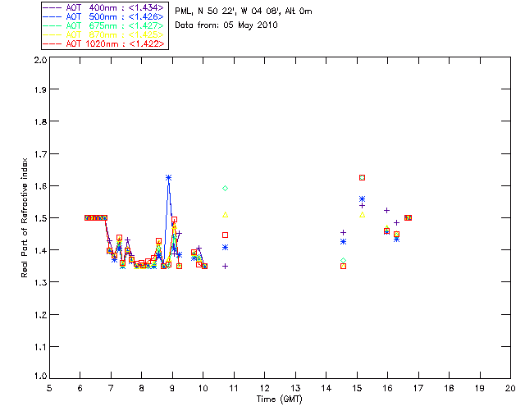This screenshot has height=420, width=525.
Task: Click the 1.7 y-axis tick label
Action: click(40, 154)
